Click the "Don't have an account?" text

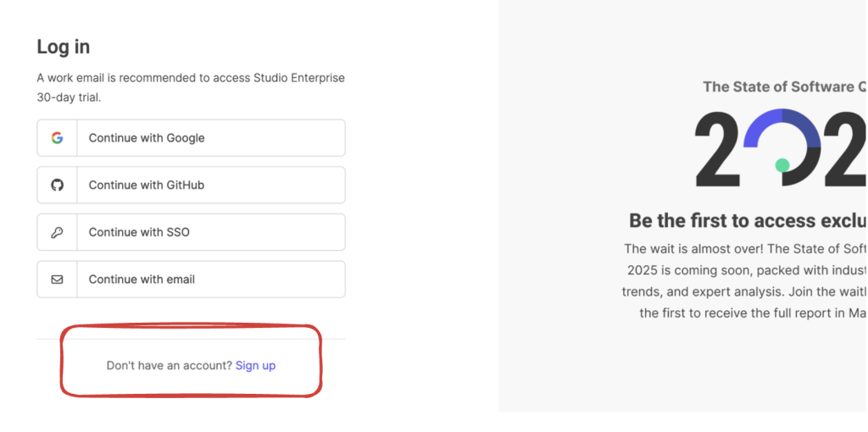(169, 366)
